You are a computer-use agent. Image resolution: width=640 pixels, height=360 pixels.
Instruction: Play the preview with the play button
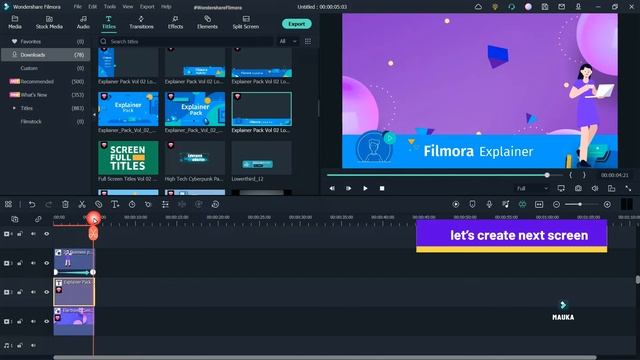[365, 188]
